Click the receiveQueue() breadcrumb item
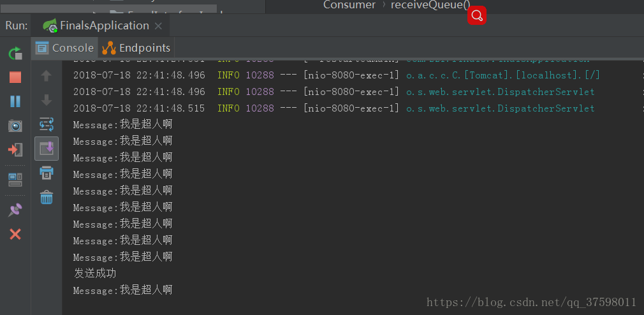Viewport: 644px width, 315px height. tap(430, 5)
